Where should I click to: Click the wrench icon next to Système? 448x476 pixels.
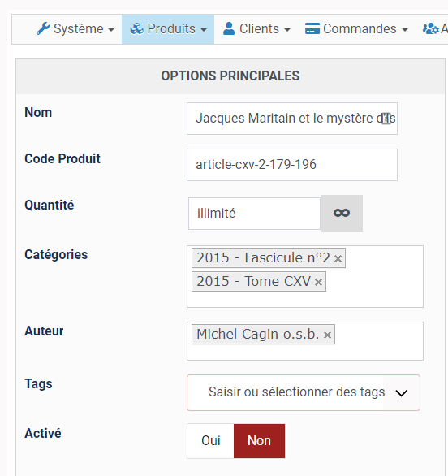point(43,29)
